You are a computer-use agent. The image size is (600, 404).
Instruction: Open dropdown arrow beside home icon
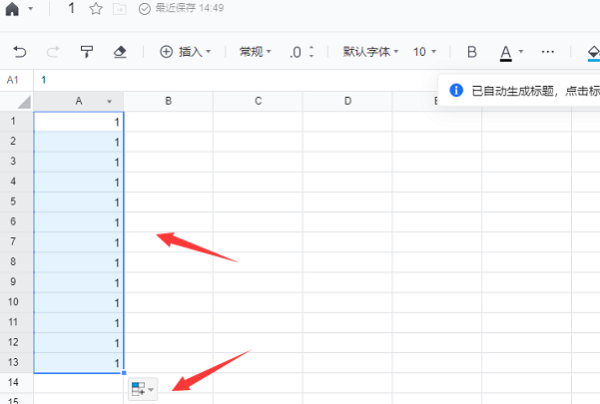[x=31, y=8]
